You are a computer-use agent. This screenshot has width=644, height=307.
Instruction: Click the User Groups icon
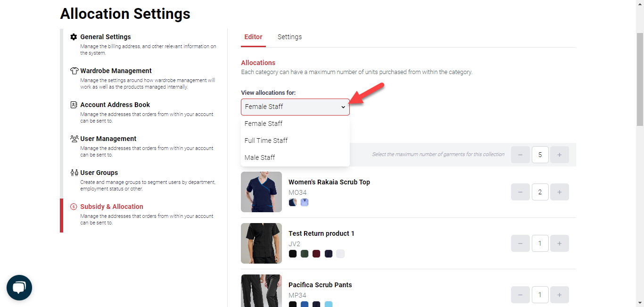(x=74, y=173)
